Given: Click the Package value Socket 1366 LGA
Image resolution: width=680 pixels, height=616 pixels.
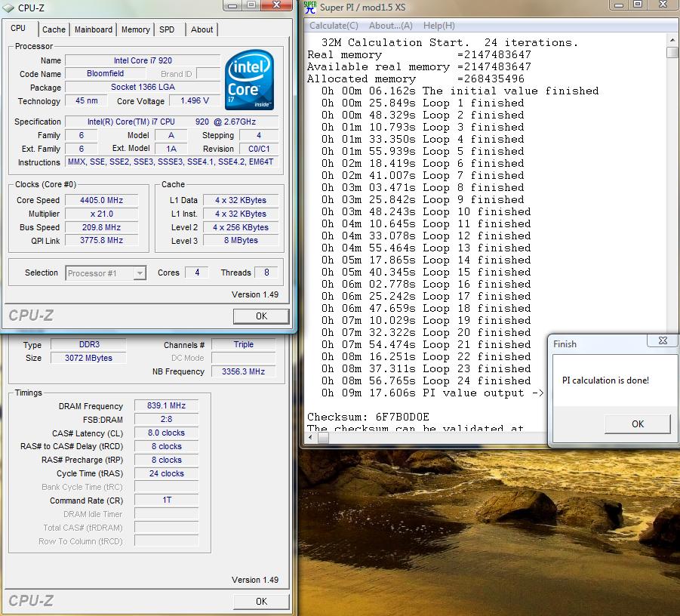Looking at the screenshot, I should [x=143, y=88].
